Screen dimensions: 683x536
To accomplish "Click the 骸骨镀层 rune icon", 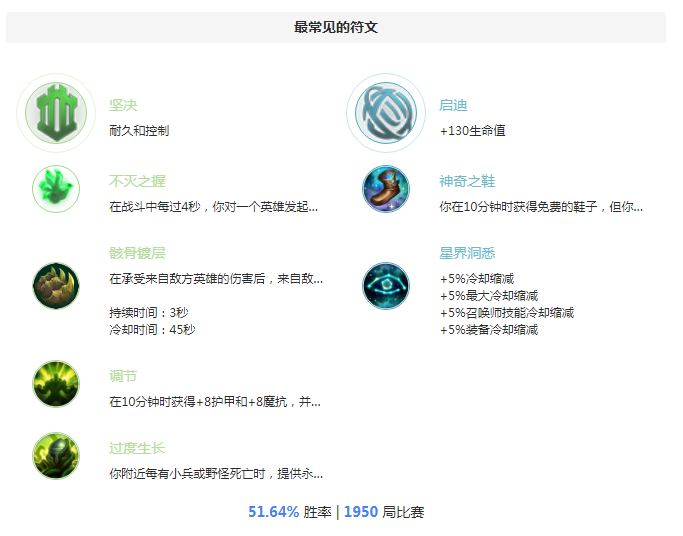I will coord(56,286).
